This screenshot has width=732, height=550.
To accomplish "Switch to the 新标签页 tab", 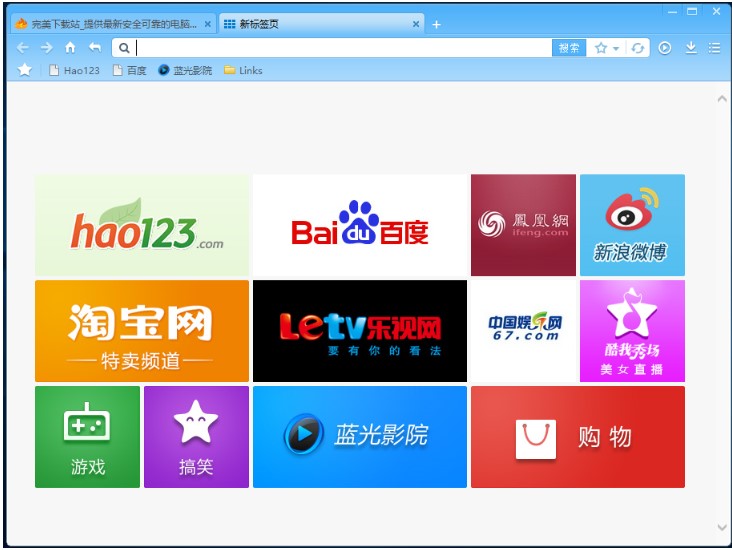I will point(321,24).
